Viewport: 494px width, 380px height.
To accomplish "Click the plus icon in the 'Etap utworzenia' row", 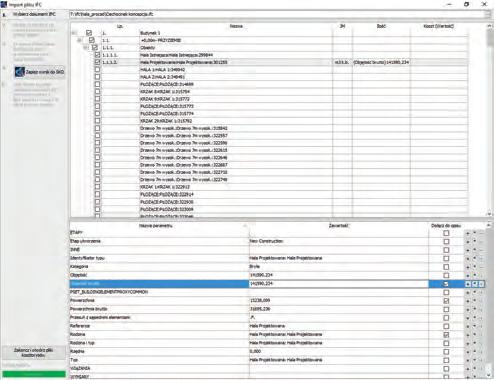I will tap(468, 242).
